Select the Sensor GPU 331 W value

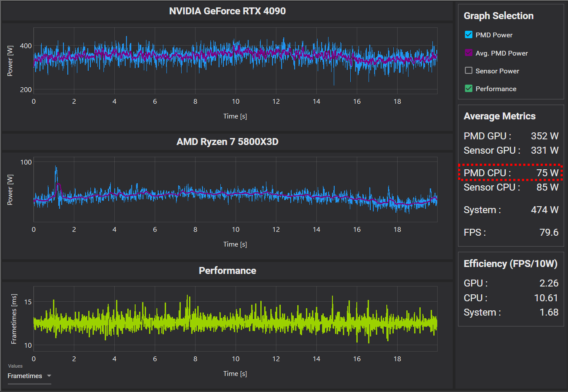coord(545,151)
